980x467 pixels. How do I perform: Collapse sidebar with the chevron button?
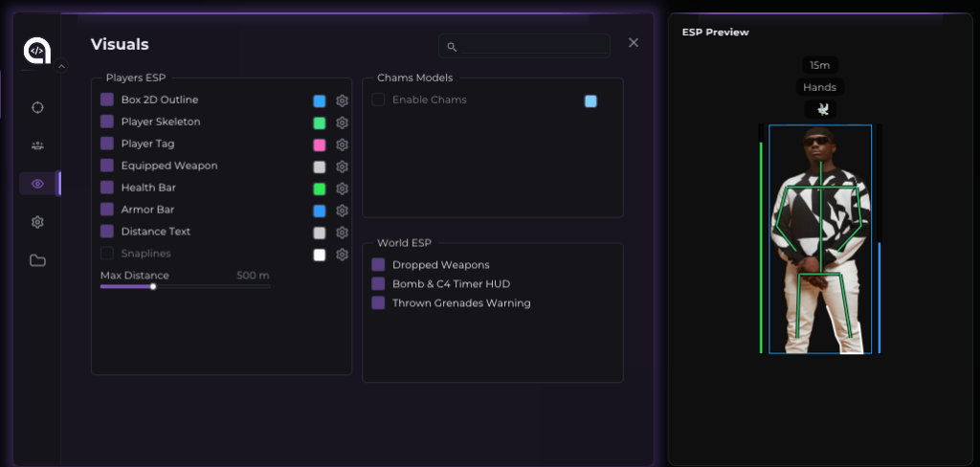tap(60, 66)
